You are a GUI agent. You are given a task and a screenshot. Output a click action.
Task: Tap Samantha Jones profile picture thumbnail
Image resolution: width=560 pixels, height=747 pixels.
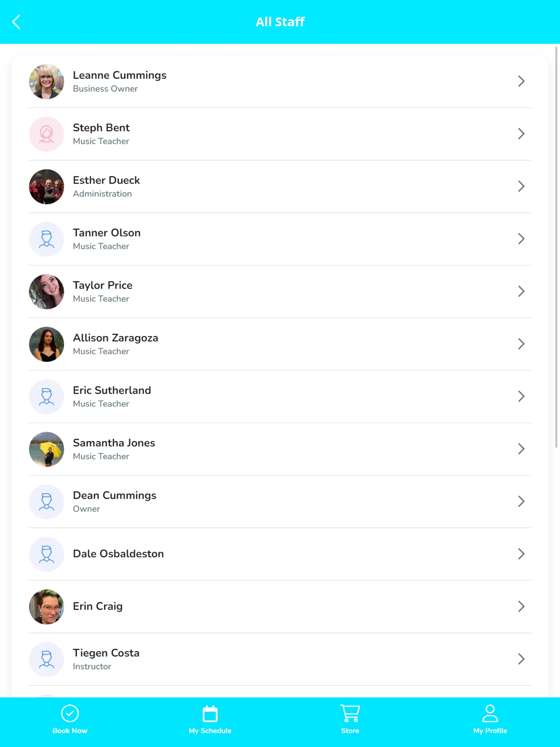tap(46, 449)
